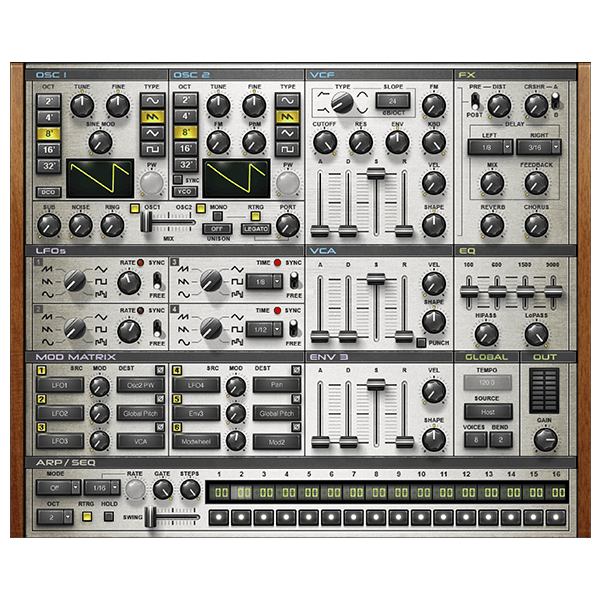Image resolution: width=600 pixels, height=600 pixels.
Task: Toggle OSC 2 SYNC checkbox
Action: (178, 179)
